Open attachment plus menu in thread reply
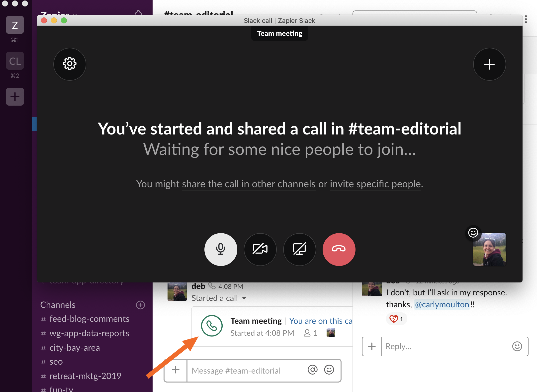The image size is (537, 392). coord(372,346)
